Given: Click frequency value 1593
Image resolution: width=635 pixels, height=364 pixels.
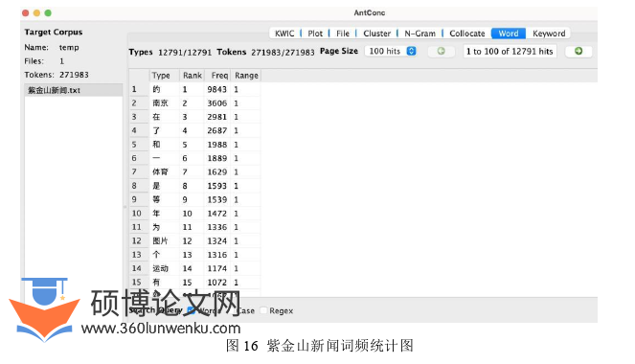Looking at the screenshot, I should 217,186.
